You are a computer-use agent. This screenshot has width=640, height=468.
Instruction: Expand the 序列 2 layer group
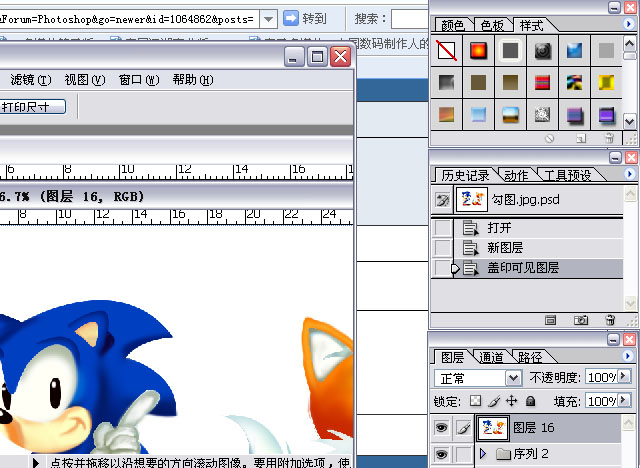[483, 453]
